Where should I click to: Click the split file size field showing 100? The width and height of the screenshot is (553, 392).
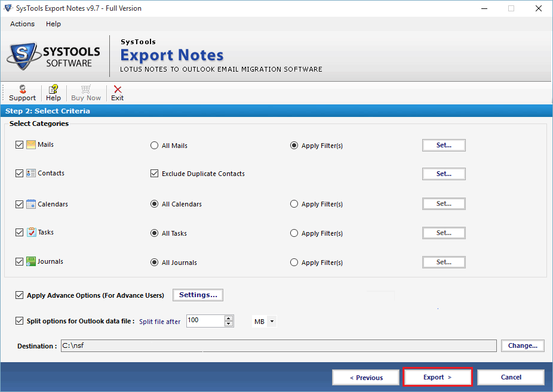[205, 321]
